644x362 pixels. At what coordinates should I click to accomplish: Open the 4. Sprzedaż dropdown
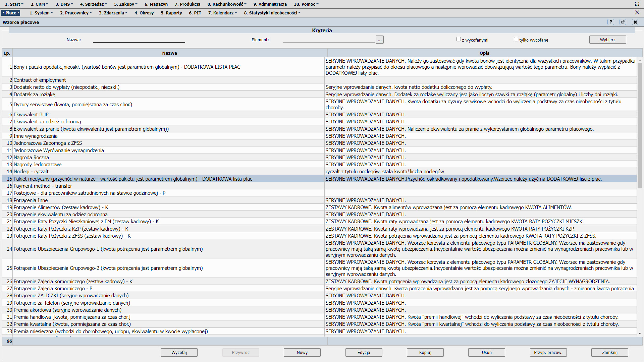pos(94,4)
